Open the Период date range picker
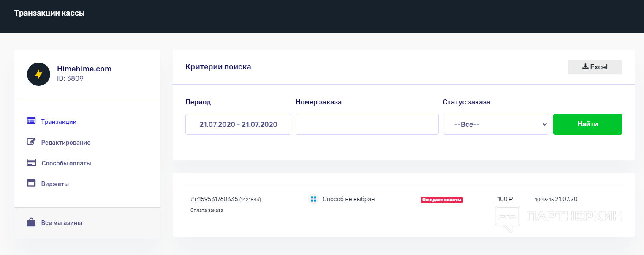This screenshot has height=255, width=644. coord(238,124)
